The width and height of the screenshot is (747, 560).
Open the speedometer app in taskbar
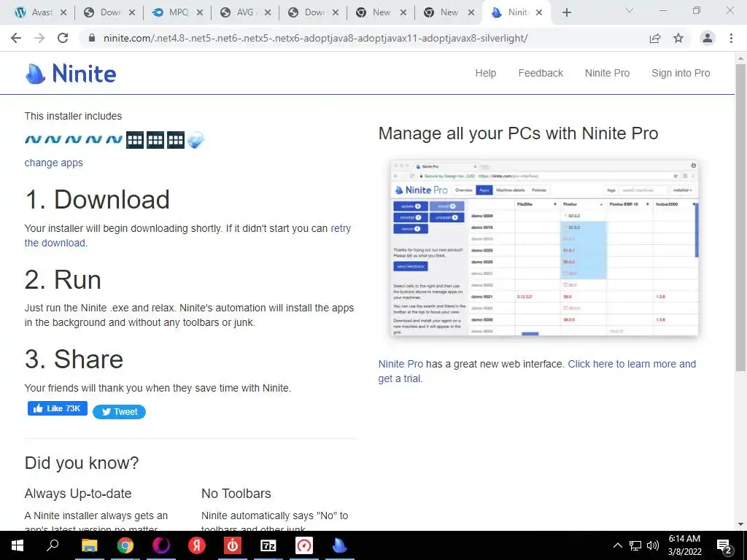coord(304,545)
